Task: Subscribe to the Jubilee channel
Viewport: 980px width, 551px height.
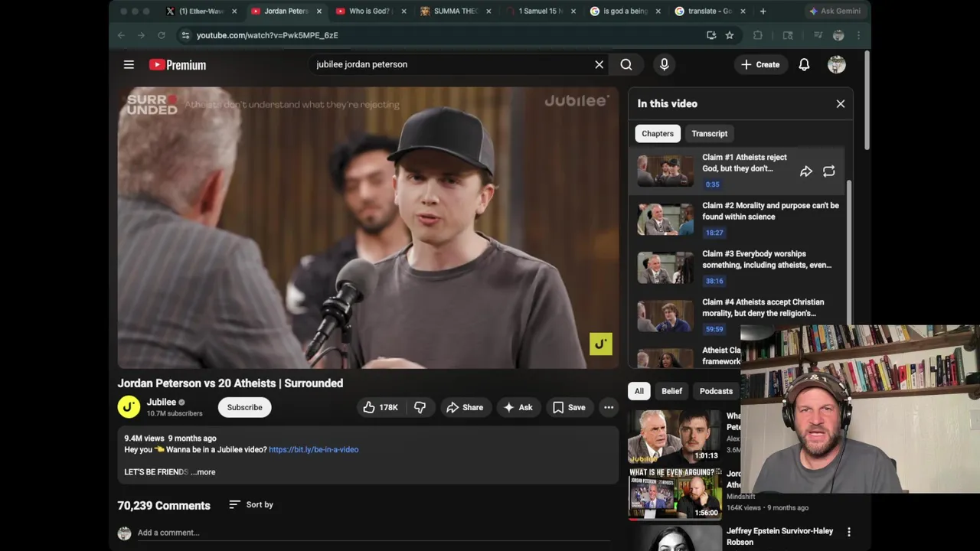Action: 244,407
